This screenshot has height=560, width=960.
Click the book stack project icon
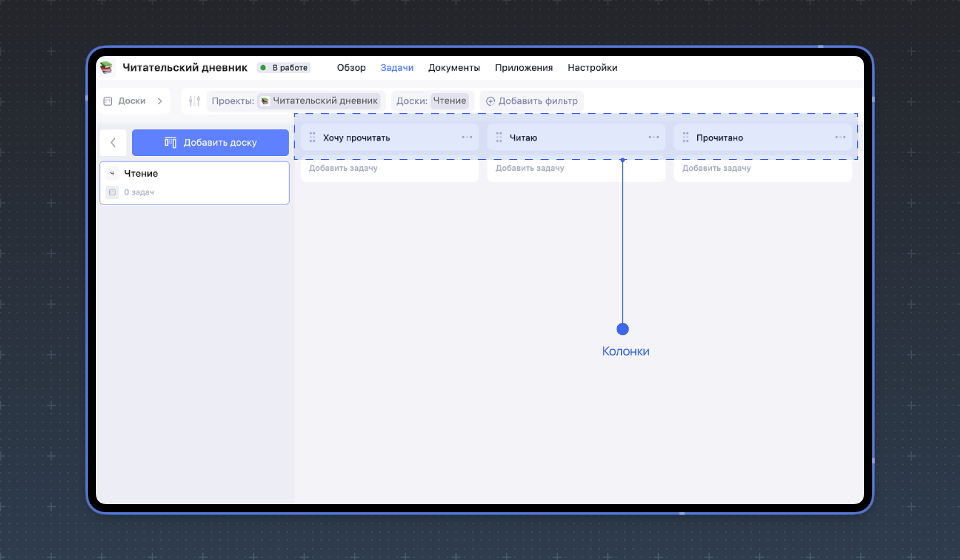106,67
